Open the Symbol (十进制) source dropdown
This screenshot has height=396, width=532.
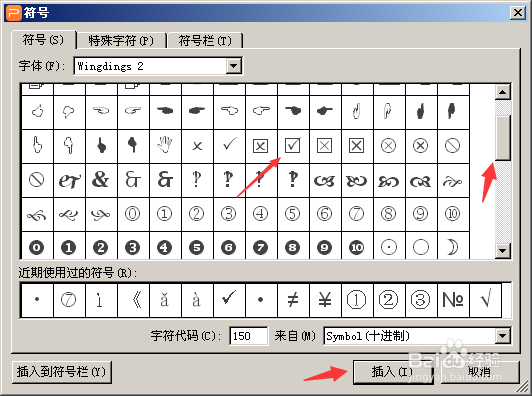[x=503, y=336]
